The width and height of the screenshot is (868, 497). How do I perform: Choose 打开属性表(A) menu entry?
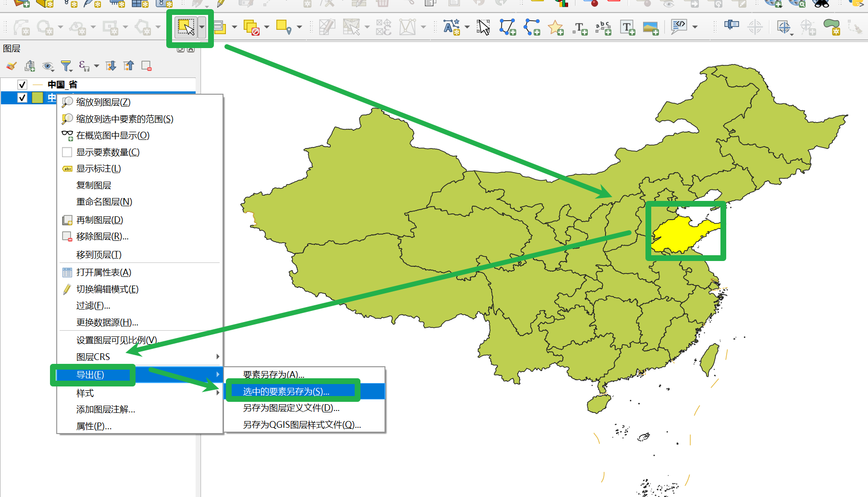coord(140,273)
